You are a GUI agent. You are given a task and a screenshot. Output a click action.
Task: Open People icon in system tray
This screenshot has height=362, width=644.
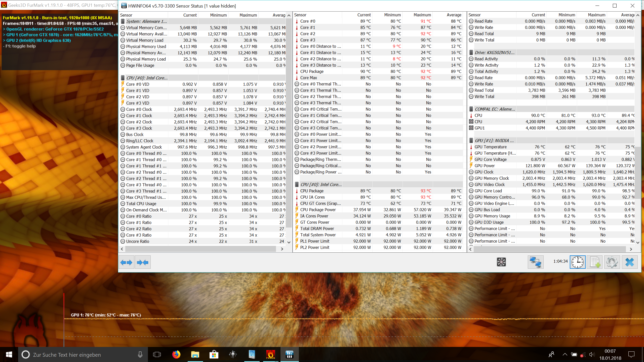pyautogui.click(x=551, y=354)
